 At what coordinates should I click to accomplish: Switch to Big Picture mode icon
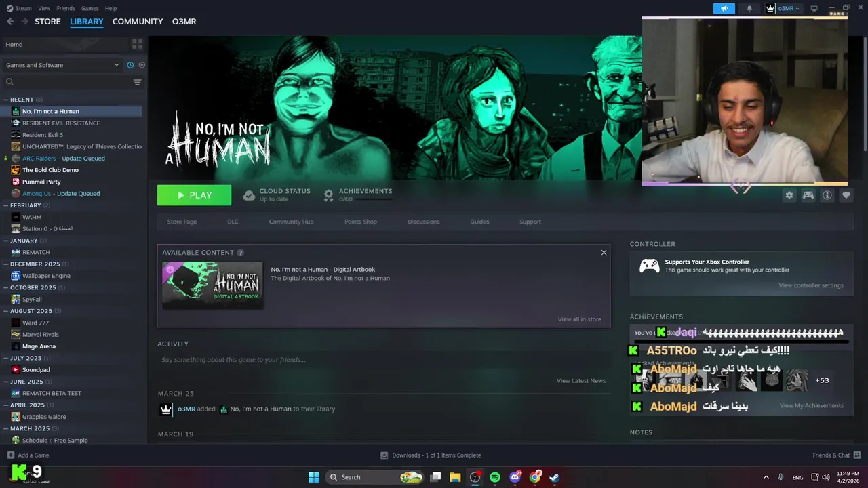[814, 8]
